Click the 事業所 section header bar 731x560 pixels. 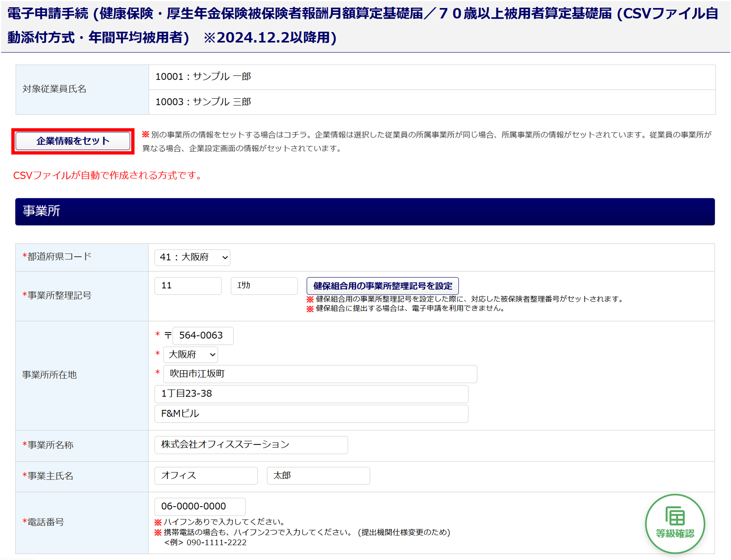(364, 212)
